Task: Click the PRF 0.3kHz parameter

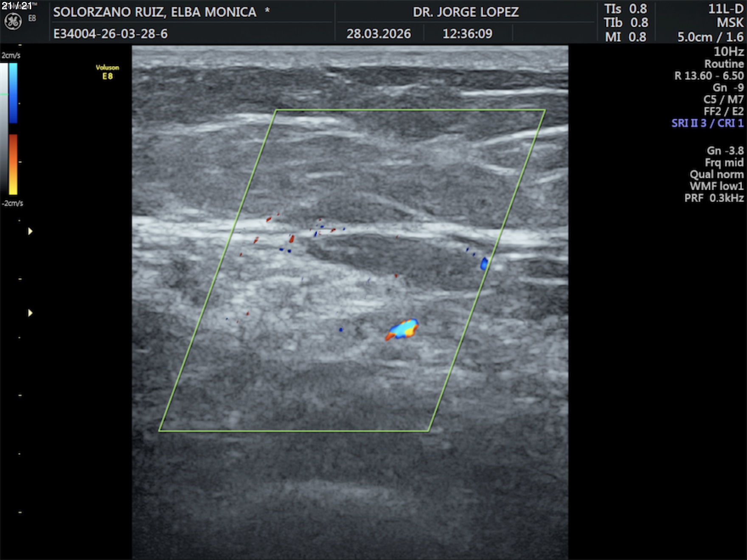Action: point(714,198)
